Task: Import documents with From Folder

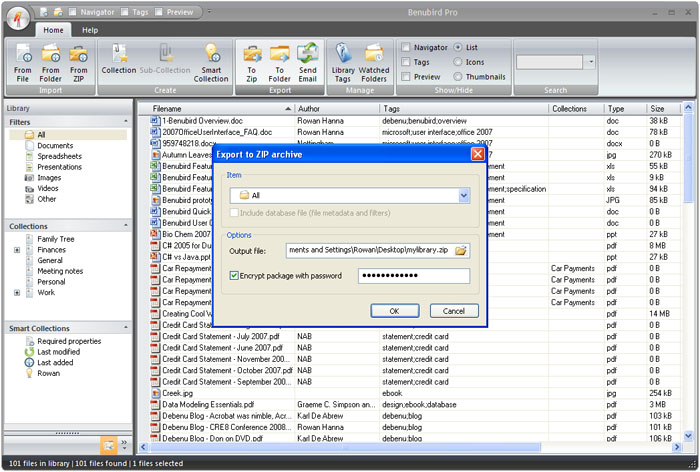Action: tap(50, 63)
